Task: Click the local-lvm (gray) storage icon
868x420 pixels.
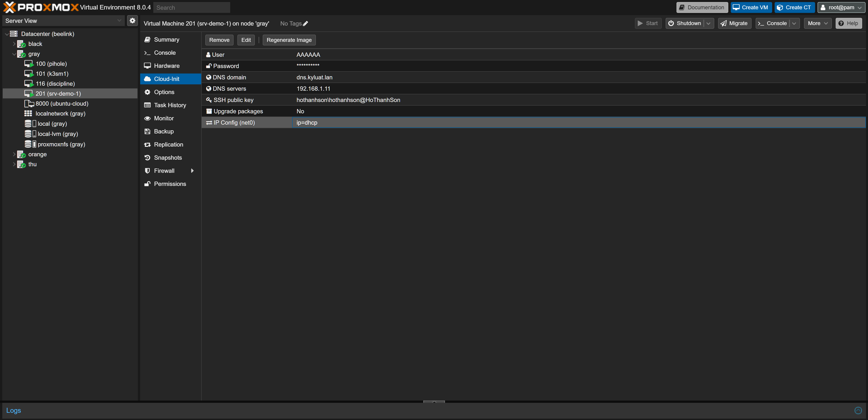Action: pos(30,134)
